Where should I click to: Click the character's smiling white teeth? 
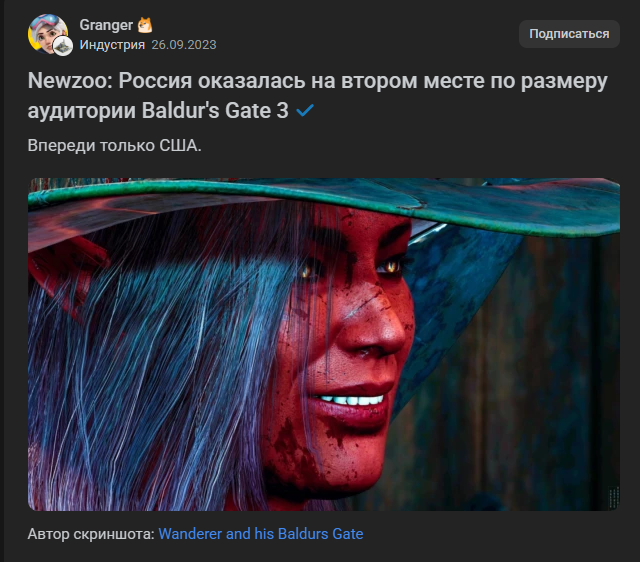tap(351, 400)
